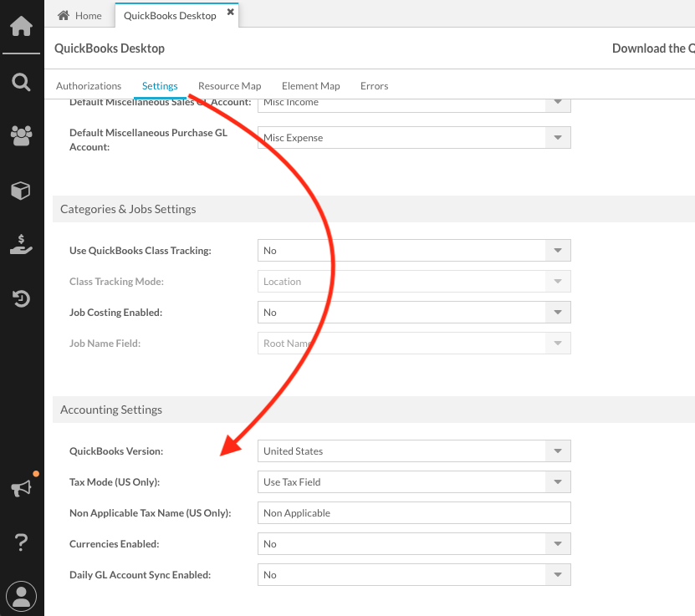
Task: Click the 'Job Name Field:' label
Action: pyautogui.click(x=105, y=344)
